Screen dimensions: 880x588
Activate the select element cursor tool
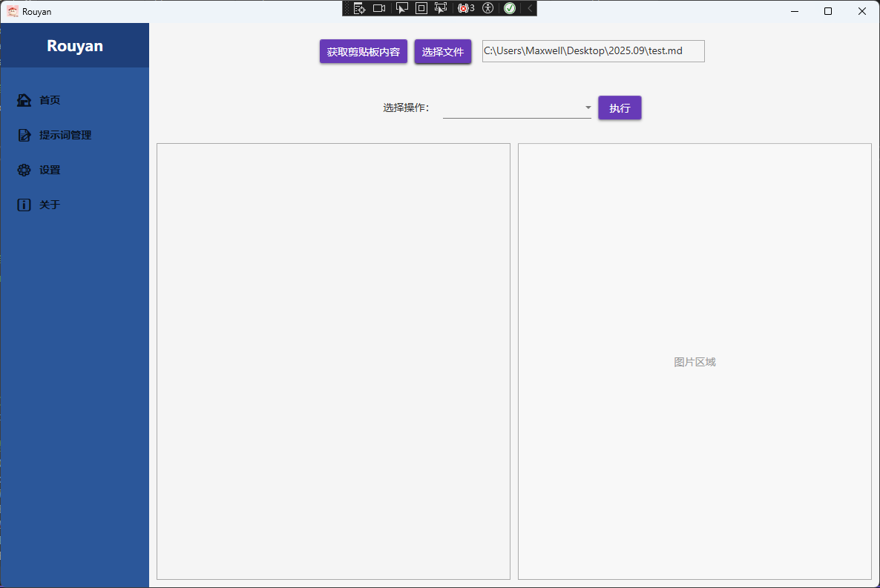pyautogui.click(x=402, y=8)
